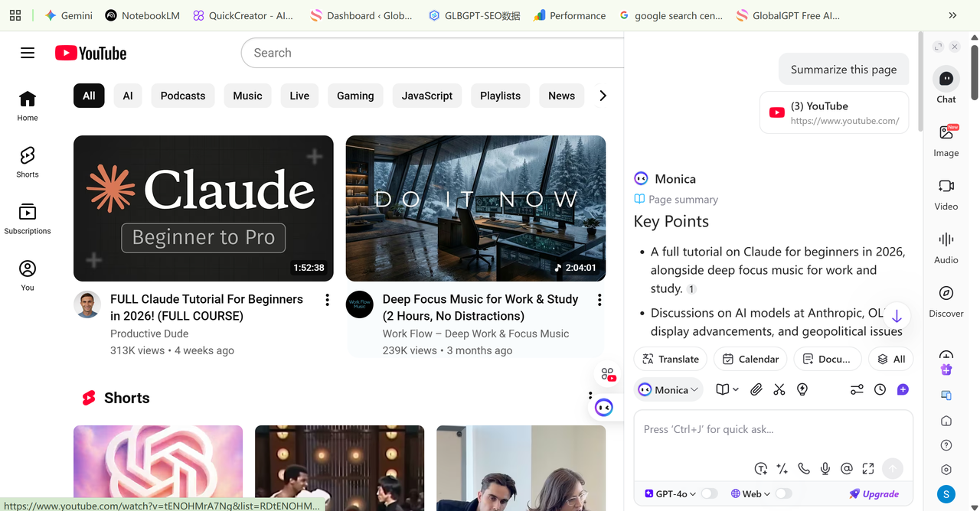The image size is (980, 511).
Task: Click the All skills button
Action: tap(890, 359)
